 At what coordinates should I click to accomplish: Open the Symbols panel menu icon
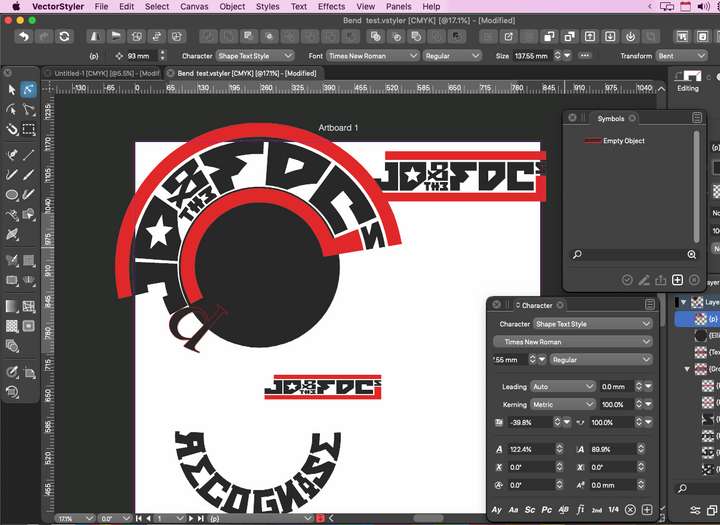click(697, 118)
